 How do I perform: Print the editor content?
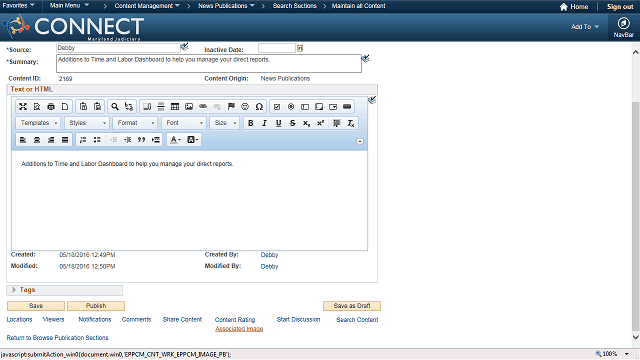[51, 107]
